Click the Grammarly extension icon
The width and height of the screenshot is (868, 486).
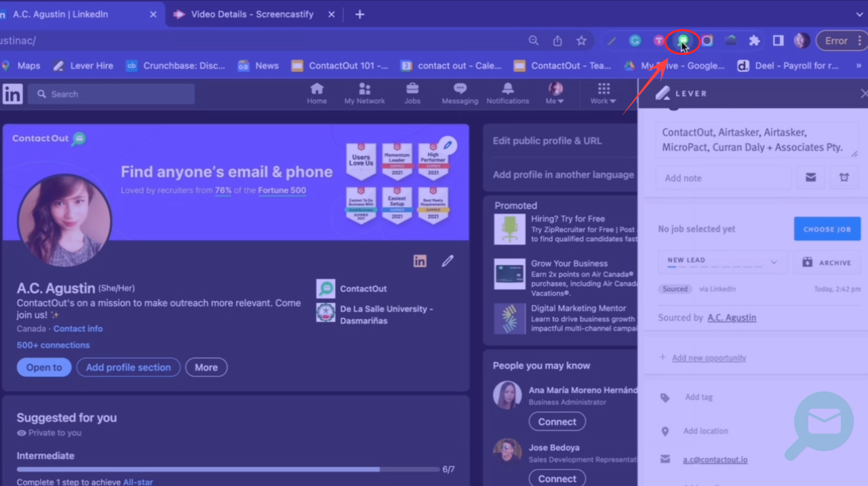tap(635, 41)
